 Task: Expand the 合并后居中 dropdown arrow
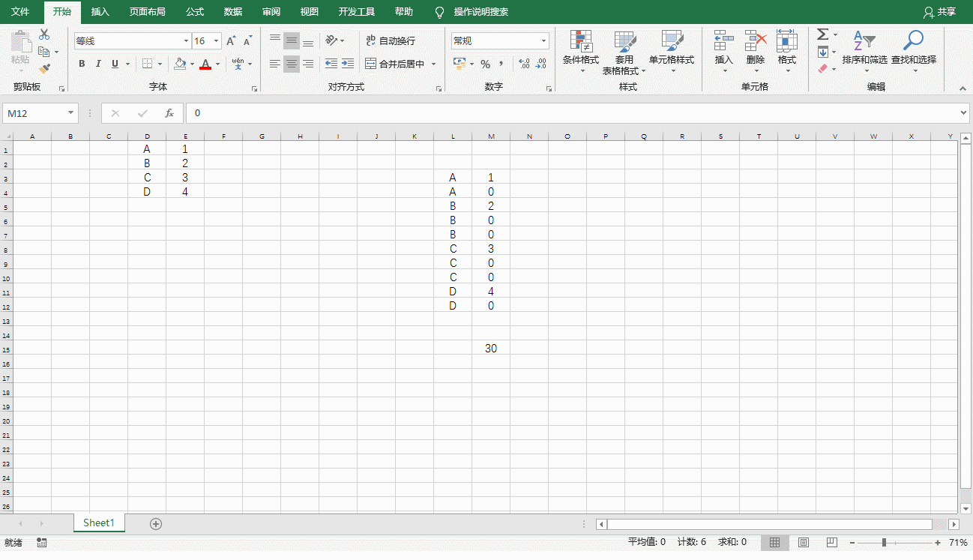(433, 64)
